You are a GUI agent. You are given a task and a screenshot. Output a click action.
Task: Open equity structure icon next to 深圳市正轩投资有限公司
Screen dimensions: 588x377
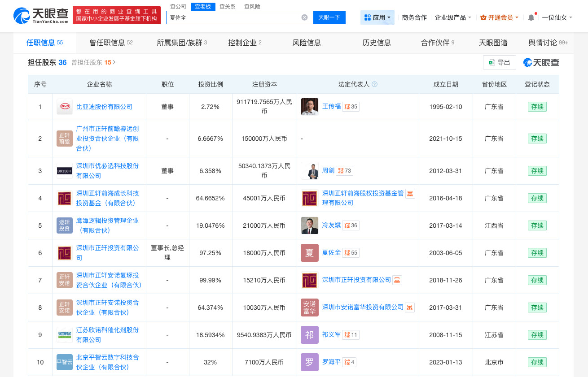point(397,280)
